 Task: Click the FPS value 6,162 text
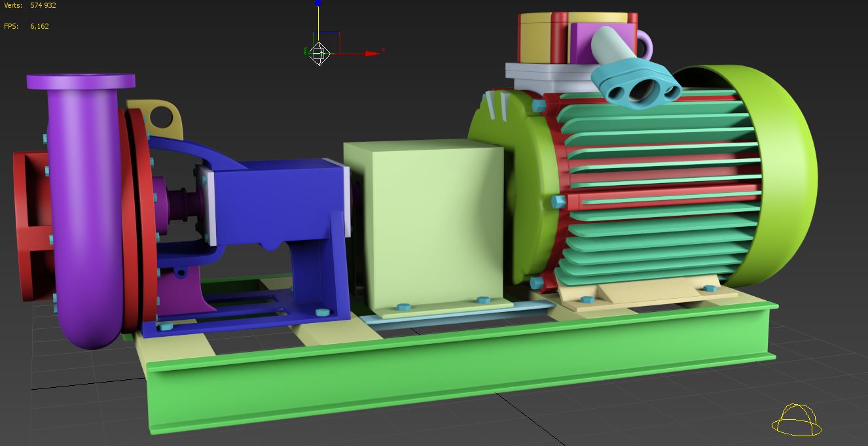(39, 26)
